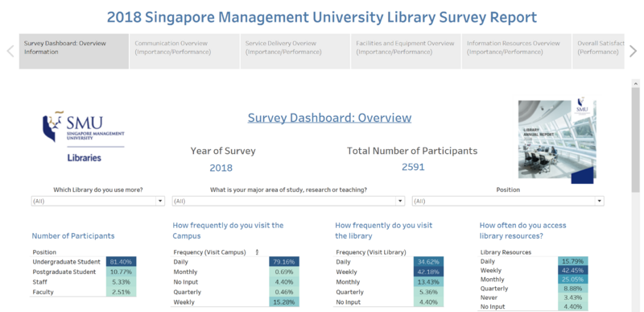Open the Library Annual Report cover image

tap(557, 139)
